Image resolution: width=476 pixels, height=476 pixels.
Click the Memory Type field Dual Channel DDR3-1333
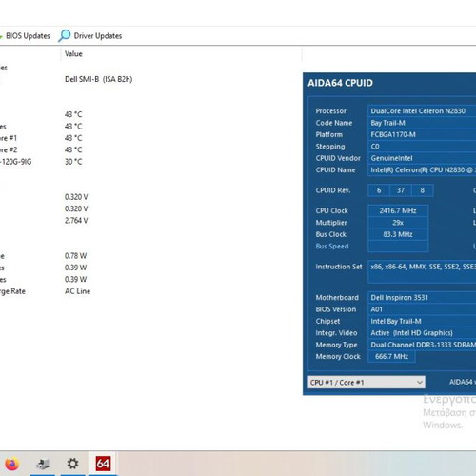pos(422,345)
